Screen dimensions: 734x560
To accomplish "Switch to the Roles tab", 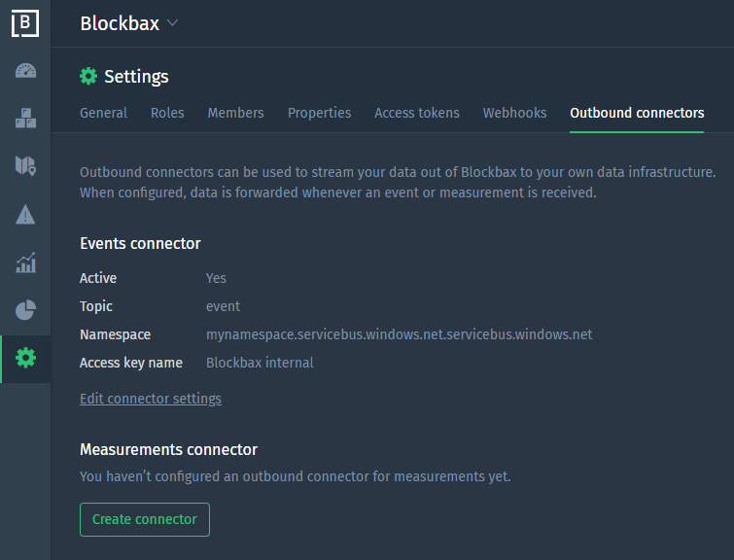I will tap(167, 113).
